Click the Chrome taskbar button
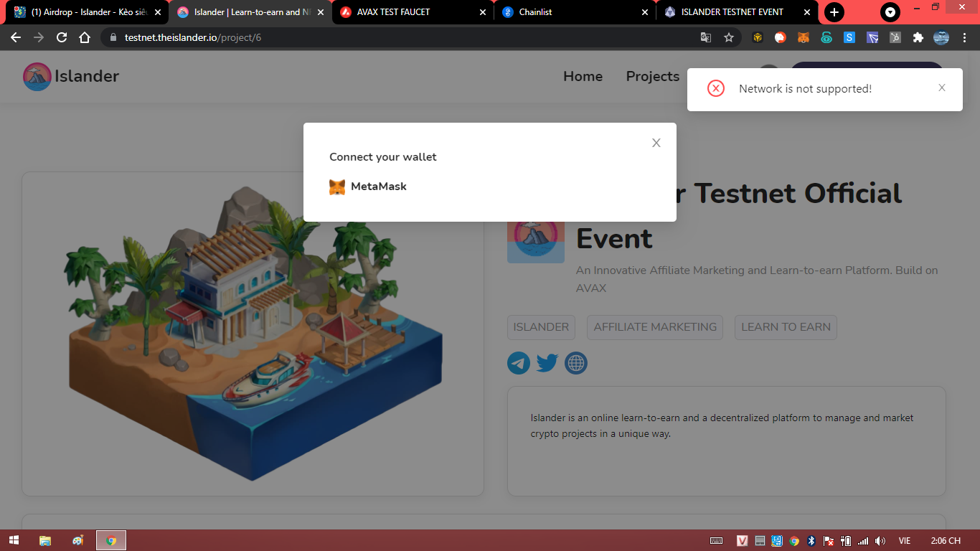 point(111,540)
